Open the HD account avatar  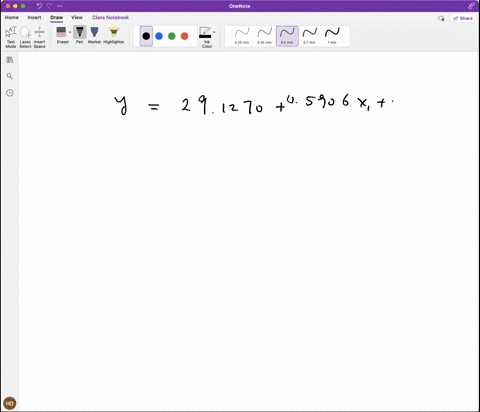click(x=10, y=403)
